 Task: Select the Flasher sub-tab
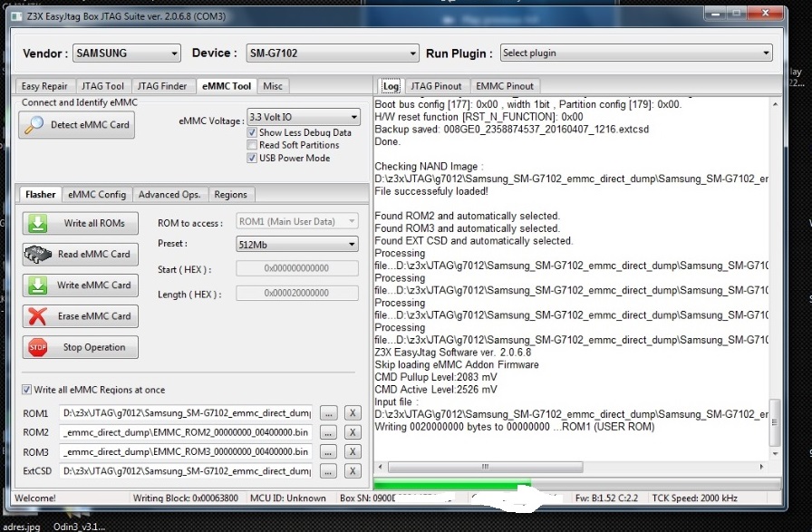(x=41, y=195)
